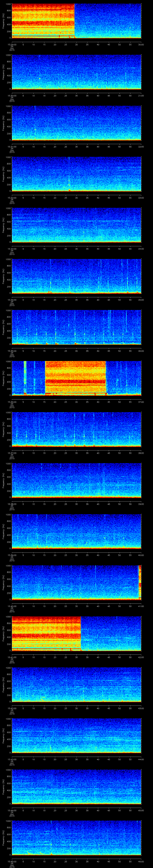Click the 34:00 end-of-axis time label
Image resolution: width=153 pixels, height=868 pixels.
pyautogui.click(x=141, y=249)
